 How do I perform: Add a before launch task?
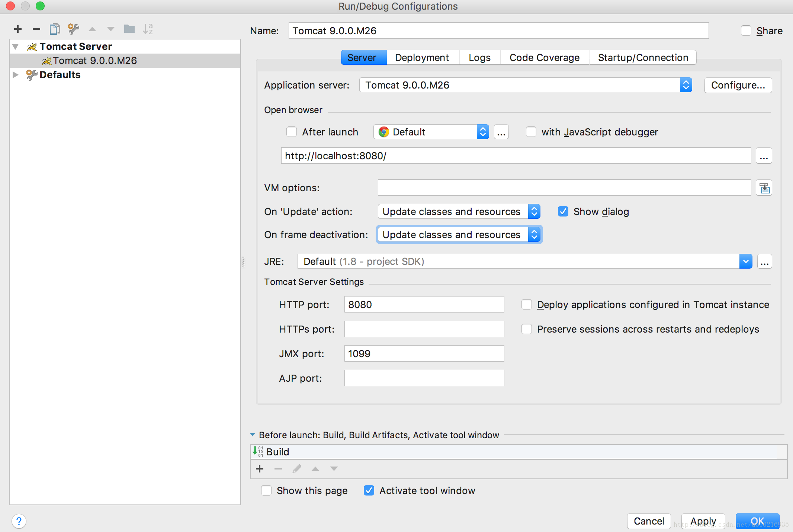click(x=260, y=469)
